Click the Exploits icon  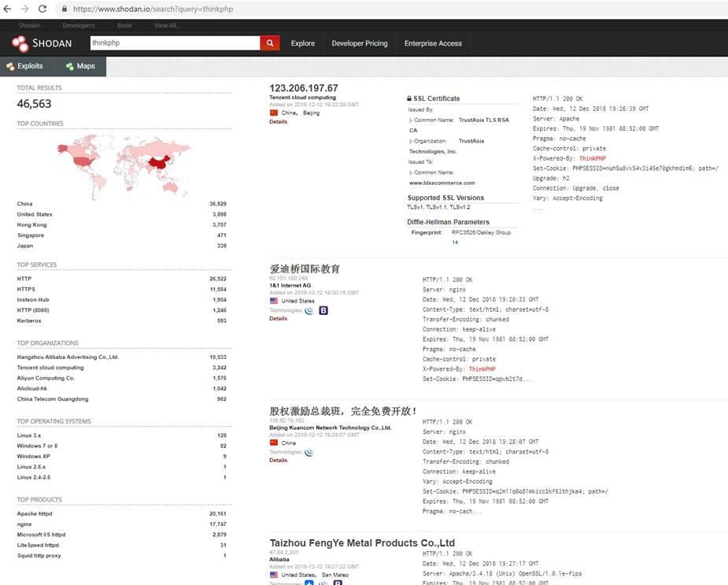(10, 66)
